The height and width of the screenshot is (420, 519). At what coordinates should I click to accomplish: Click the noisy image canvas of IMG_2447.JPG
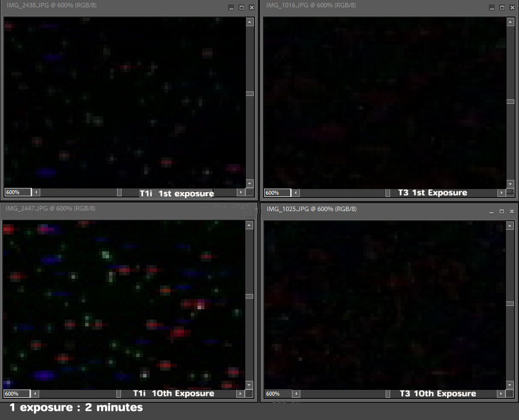pos(124,304)
